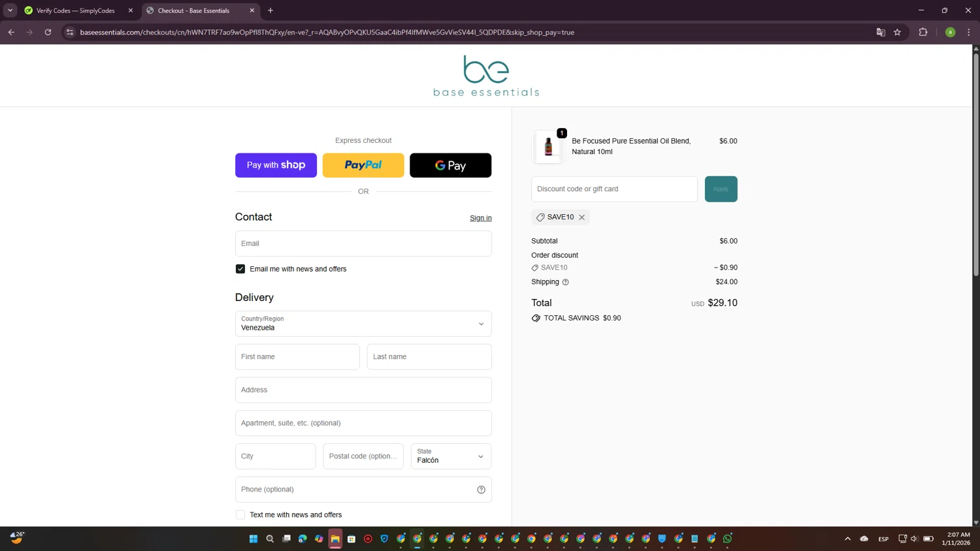Click the Apply discount button
Image resolution: width=980 pixels, height=551 pixels.
tap(721, 189)
